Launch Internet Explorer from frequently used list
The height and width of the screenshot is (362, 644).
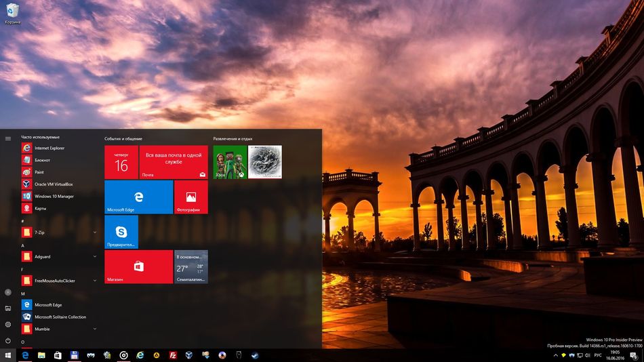(x=60, y=148)
